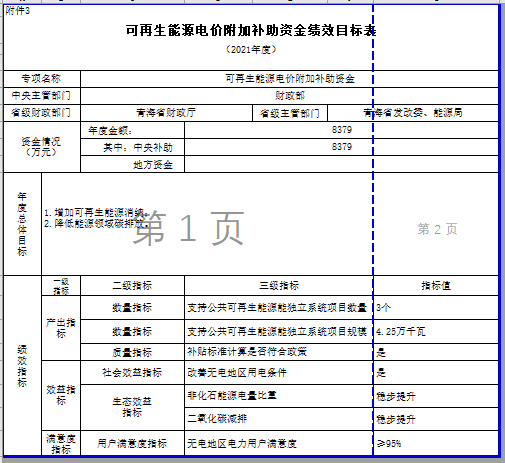Select the ≥95% satisfaction value cell
Image resolution: width=505 pixels, height=463 pixels.
(x=436, y=443)
